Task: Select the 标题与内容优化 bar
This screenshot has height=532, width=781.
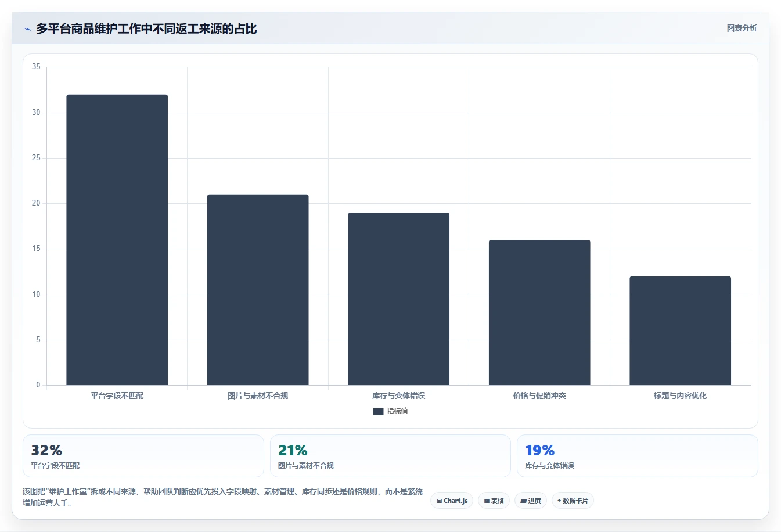Action: [x=680, y=330]
